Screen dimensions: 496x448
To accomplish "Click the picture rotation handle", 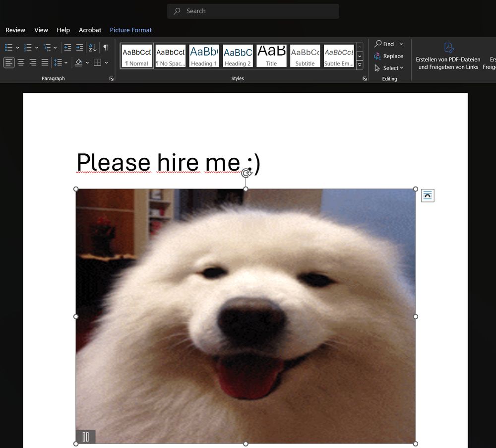I will pos(246,173).
